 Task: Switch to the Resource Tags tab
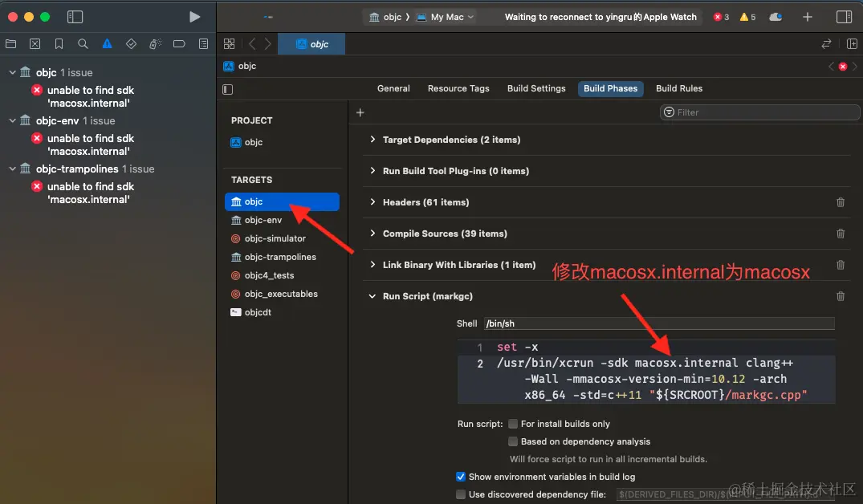click(458, 88)
